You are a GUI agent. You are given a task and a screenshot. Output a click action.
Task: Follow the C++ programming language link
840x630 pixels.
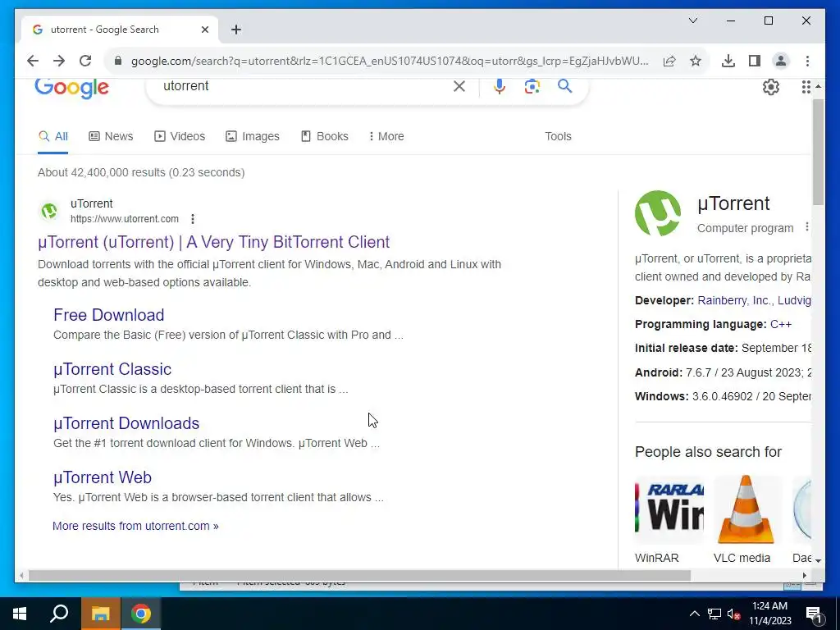pyautogui.click(x=781, y=325)
